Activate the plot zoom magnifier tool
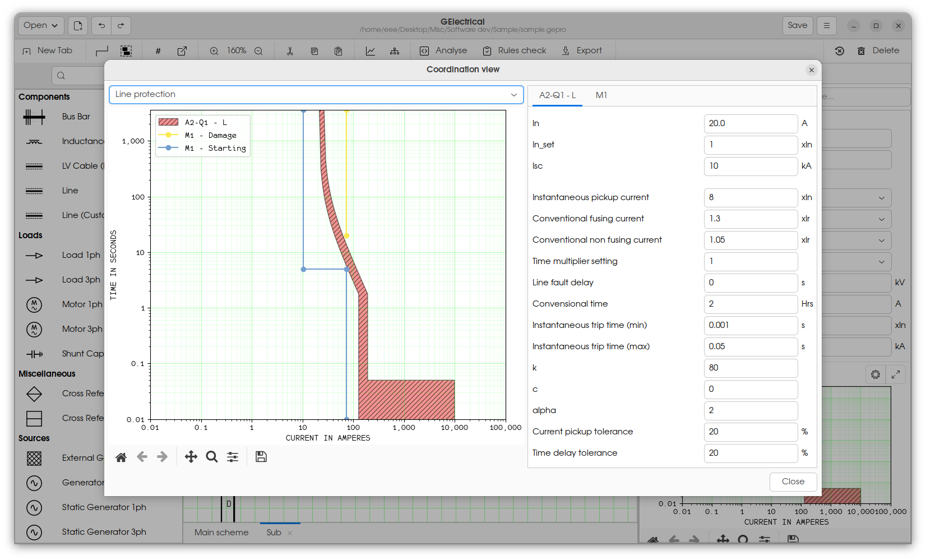926x560 pixels. 212,457
